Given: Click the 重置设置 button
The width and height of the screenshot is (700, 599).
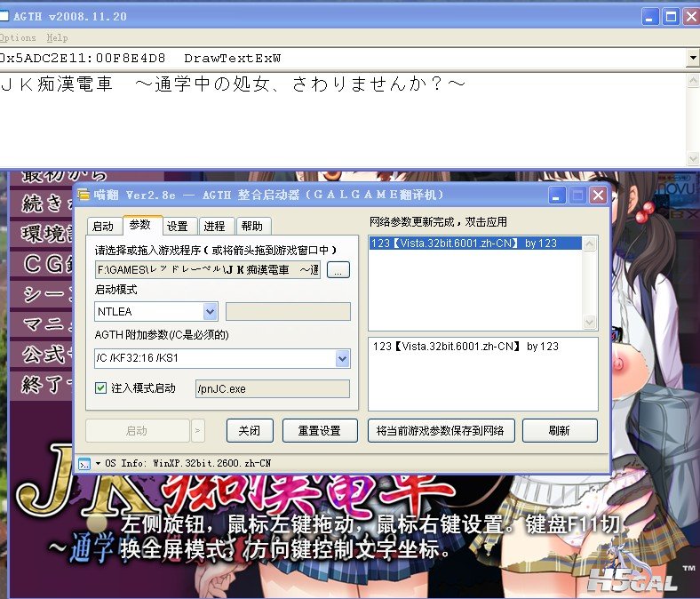Looking at the screenshot, I should [320, 431].
